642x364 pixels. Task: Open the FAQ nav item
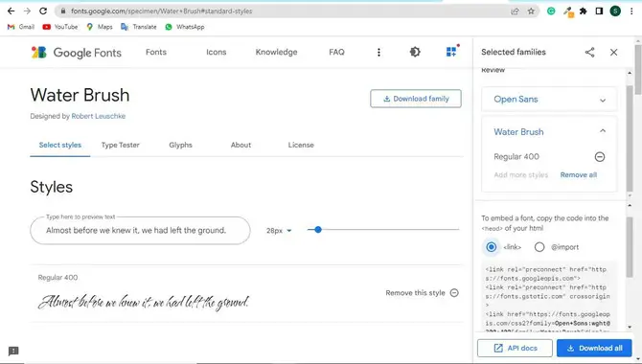336,52
